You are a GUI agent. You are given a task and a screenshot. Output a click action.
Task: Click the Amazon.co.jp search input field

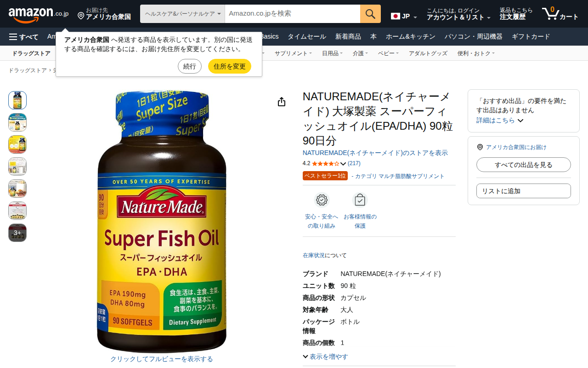click(x=293, y=14)
